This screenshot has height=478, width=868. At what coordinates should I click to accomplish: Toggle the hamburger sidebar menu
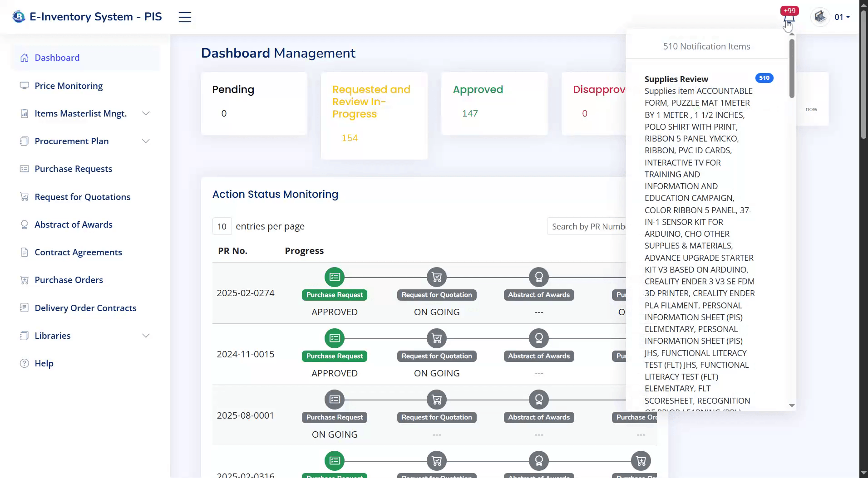pyautogui.click(x=185, y=17)
